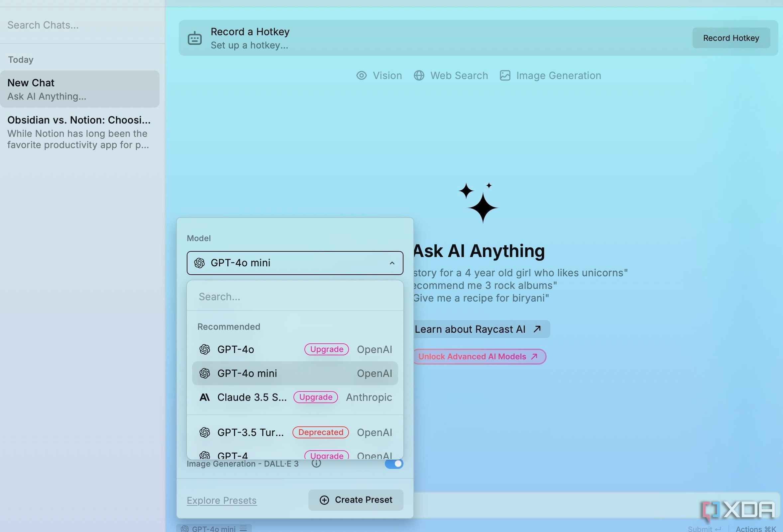Click the Web Search label

(x=459, y=75)
